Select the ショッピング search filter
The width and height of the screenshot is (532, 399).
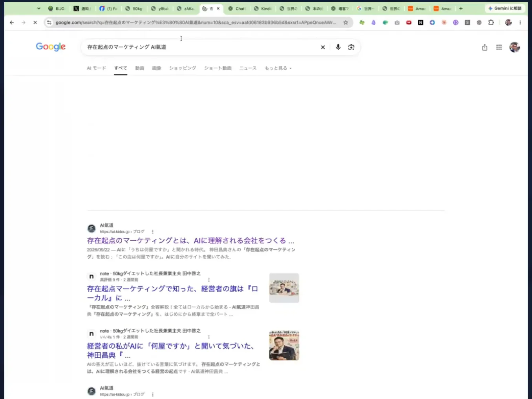183,68
